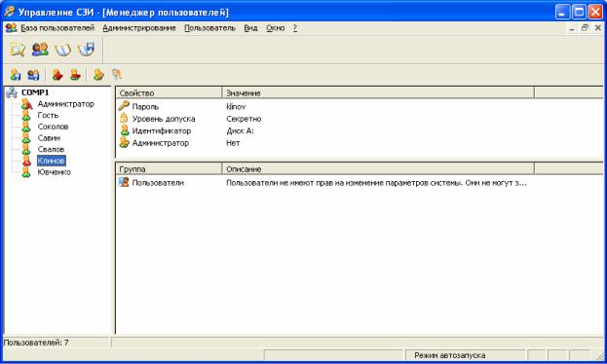Click the key icon beside Пароль
The width and height of the screenshot is (607, 364).
point(124,106)
